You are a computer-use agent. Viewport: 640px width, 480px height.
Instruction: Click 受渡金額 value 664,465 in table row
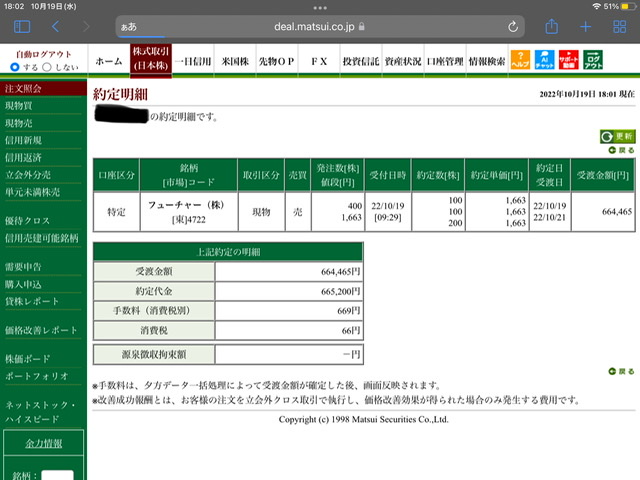617,211
